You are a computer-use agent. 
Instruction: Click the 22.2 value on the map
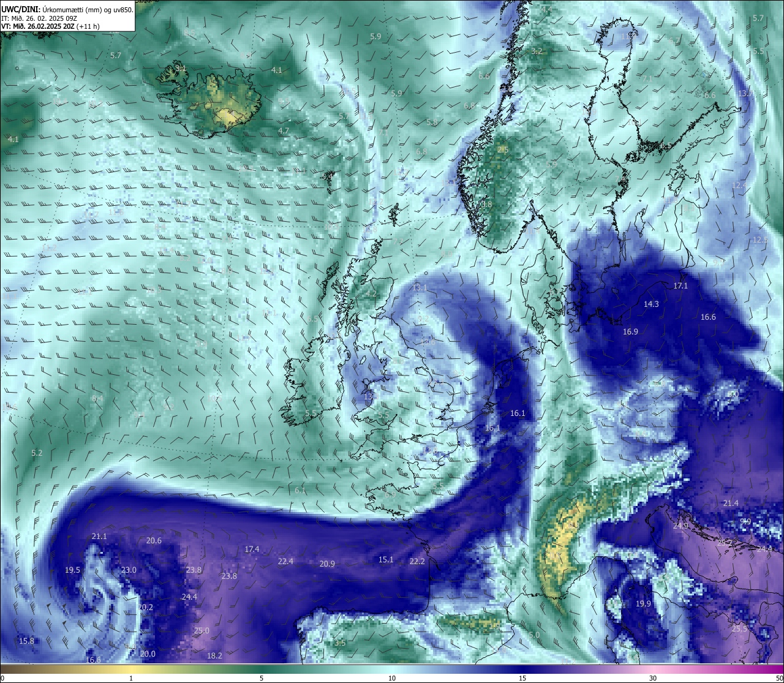pos(417,562)
